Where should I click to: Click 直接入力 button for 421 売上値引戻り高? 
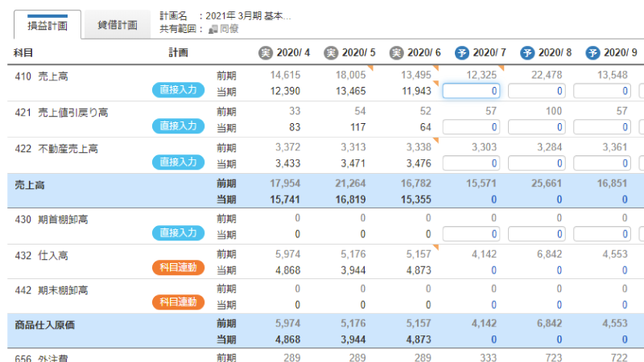point(178,126)
